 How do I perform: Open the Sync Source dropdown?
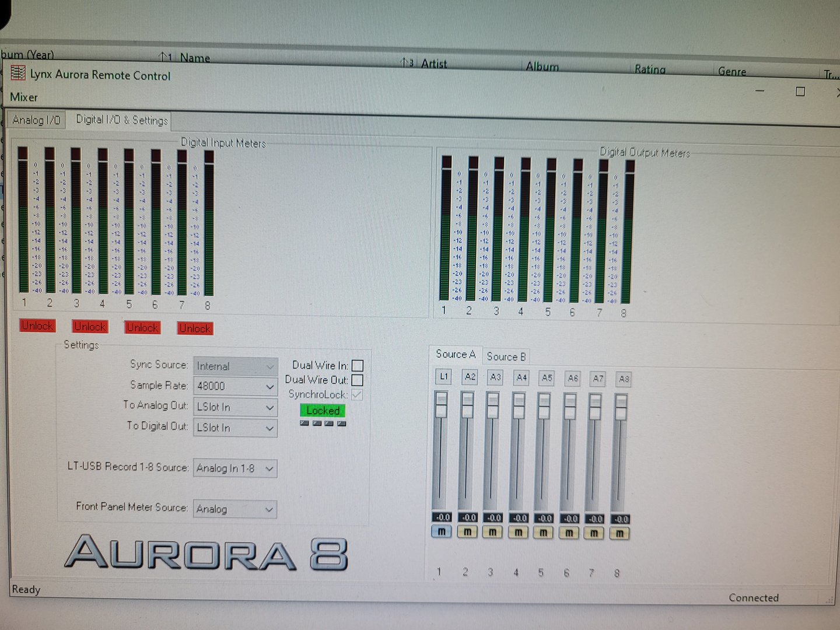point(235,366)
